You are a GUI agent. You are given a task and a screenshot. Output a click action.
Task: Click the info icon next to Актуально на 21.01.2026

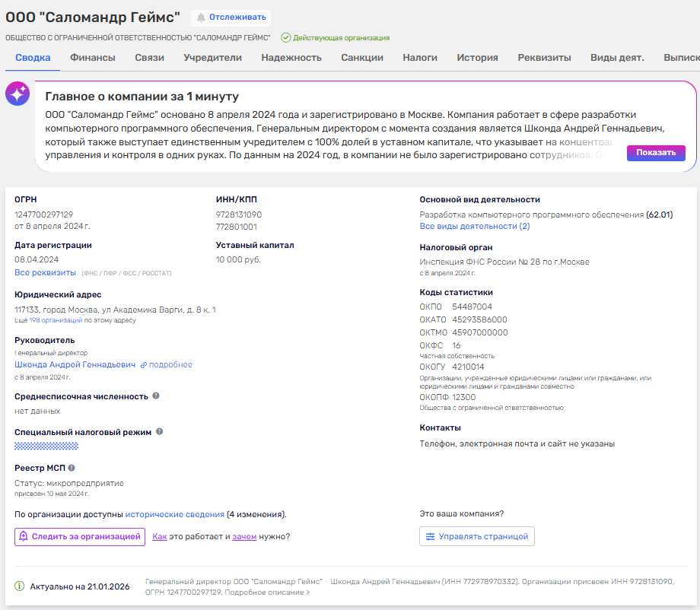20,586
